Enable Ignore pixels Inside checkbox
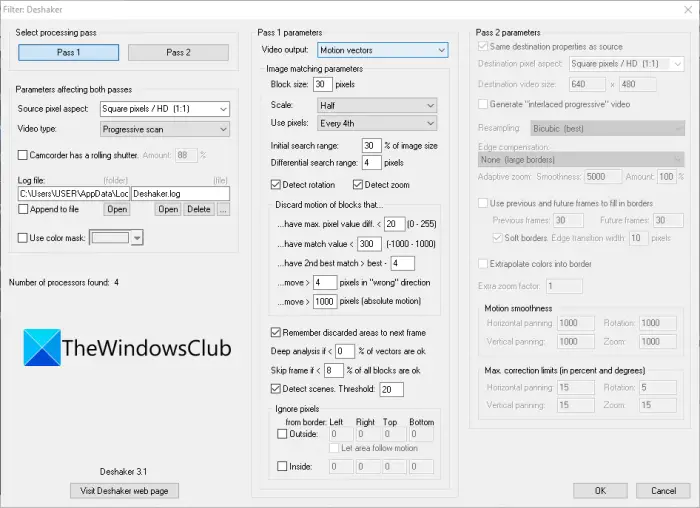Viewport: 700px width, 508px height. (282, 466)
